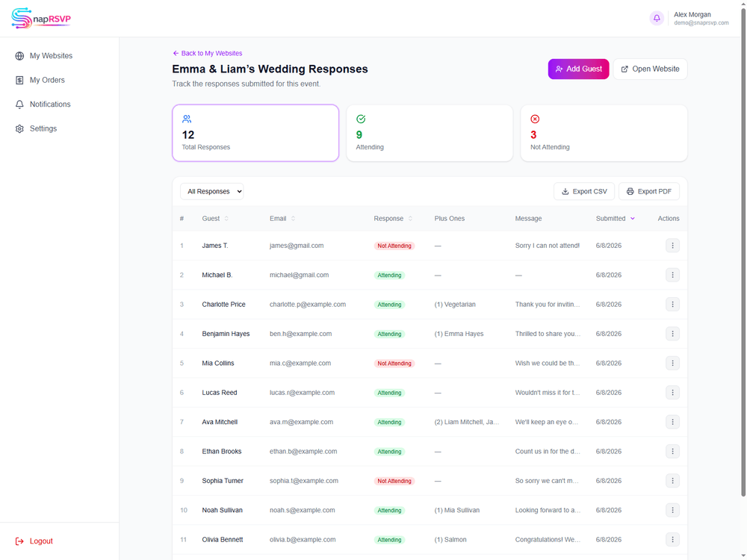Click Attending badge for Lucas Reed

point(389,393)
